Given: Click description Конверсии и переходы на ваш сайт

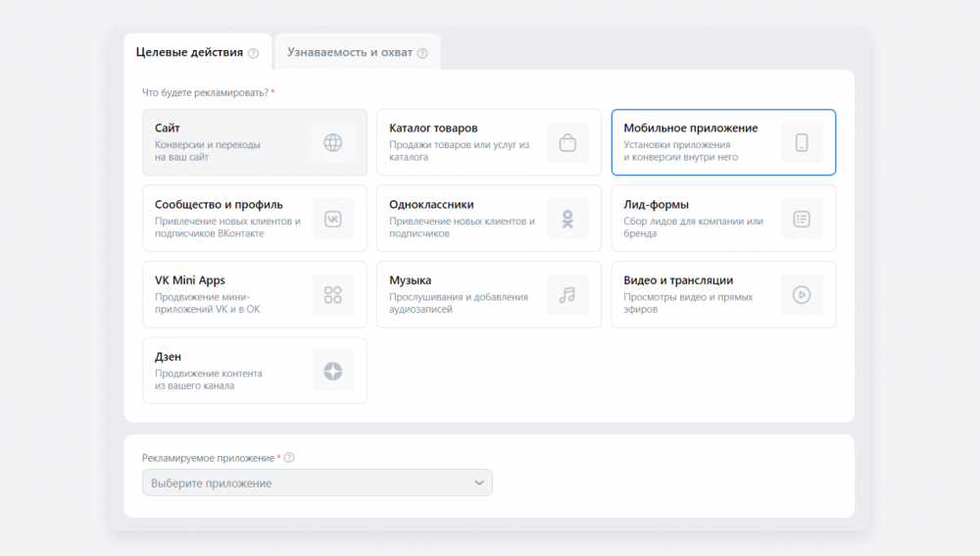Looking at the screenshot, I should [208, 151].
